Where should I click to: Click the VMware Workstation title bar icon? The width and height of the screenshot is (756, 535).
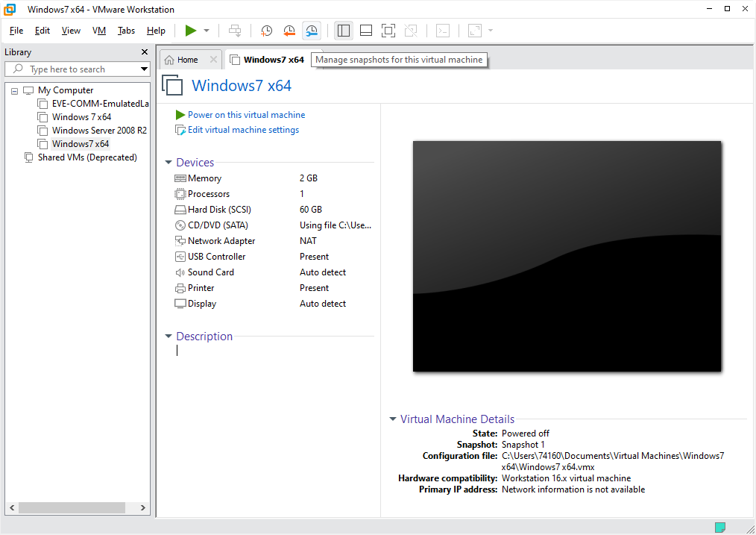[x=10, y=9]
